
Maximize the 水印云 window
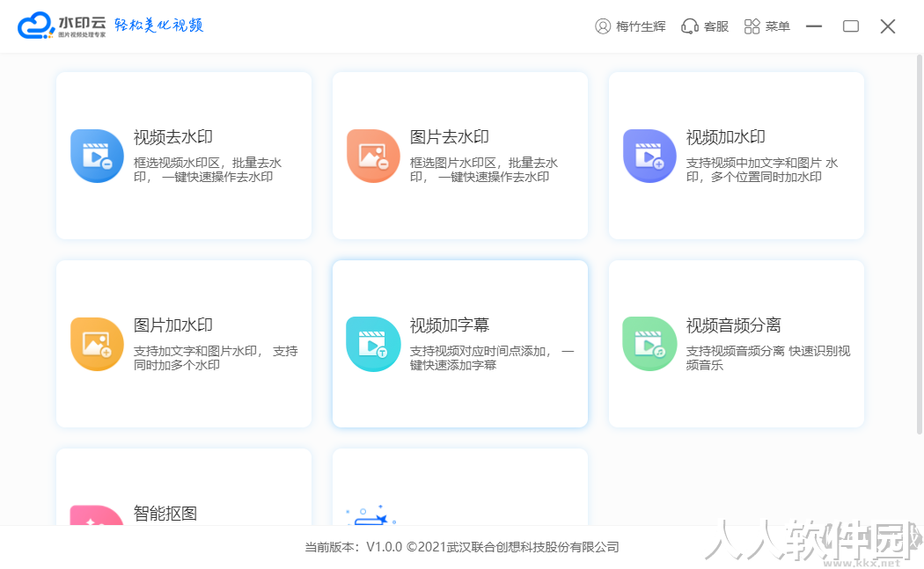[x=851, y=26]
